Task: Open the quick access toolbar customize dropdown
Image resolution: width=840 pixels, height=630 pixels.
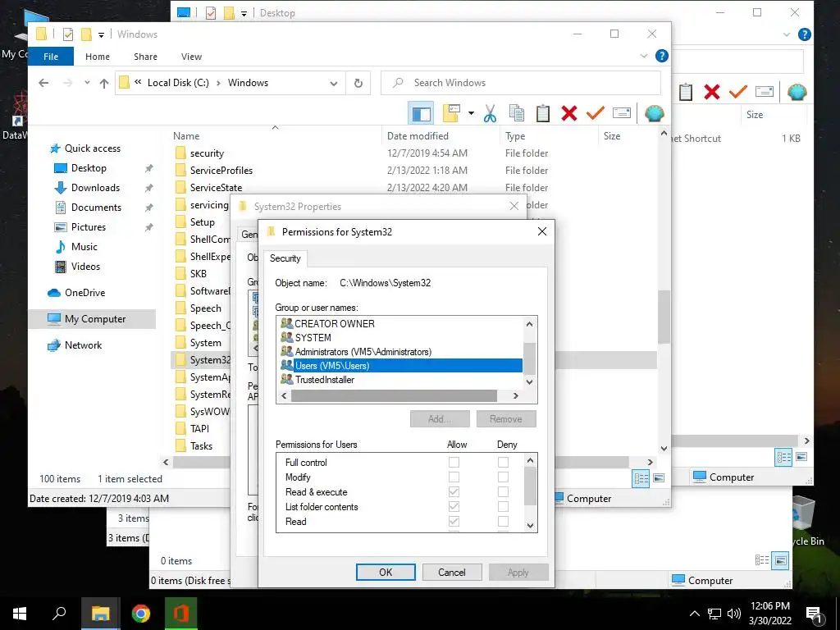Action: pos(101,35)
